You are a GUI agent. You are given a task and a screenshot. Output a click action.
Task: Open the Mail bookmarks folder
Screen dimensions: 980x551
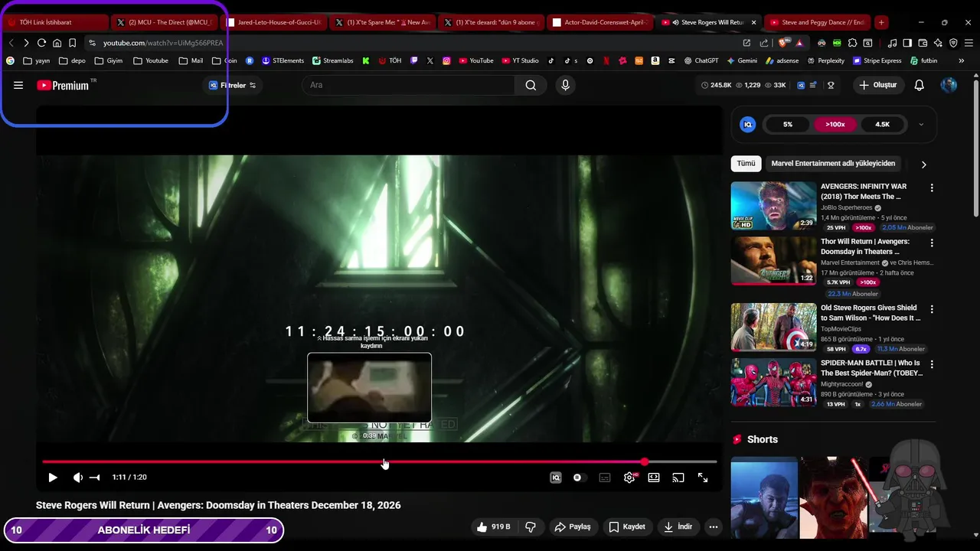coord(191,60)
